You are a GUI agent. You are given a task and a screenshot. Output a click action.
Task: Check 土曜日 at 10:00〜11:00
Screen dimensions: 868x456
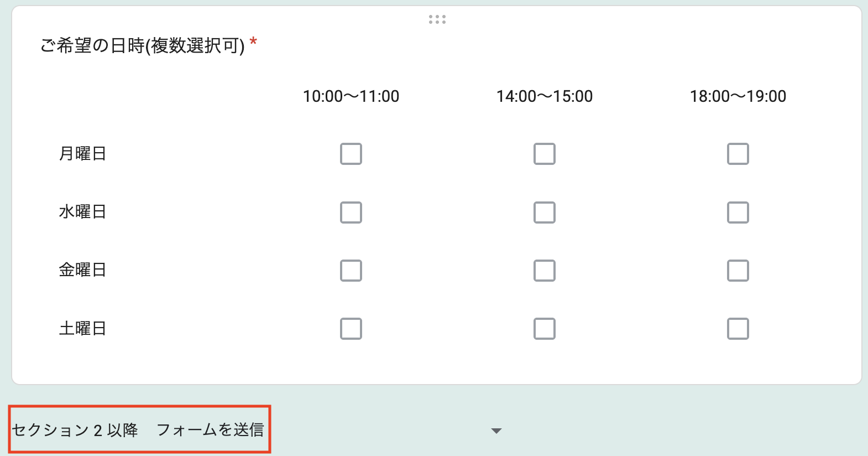351,329
